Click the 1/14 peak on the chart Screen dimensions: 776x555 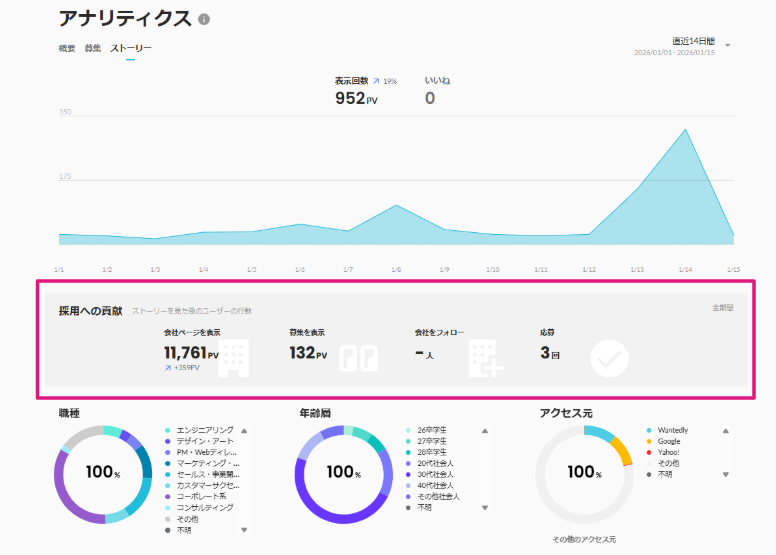coord(685,130)
